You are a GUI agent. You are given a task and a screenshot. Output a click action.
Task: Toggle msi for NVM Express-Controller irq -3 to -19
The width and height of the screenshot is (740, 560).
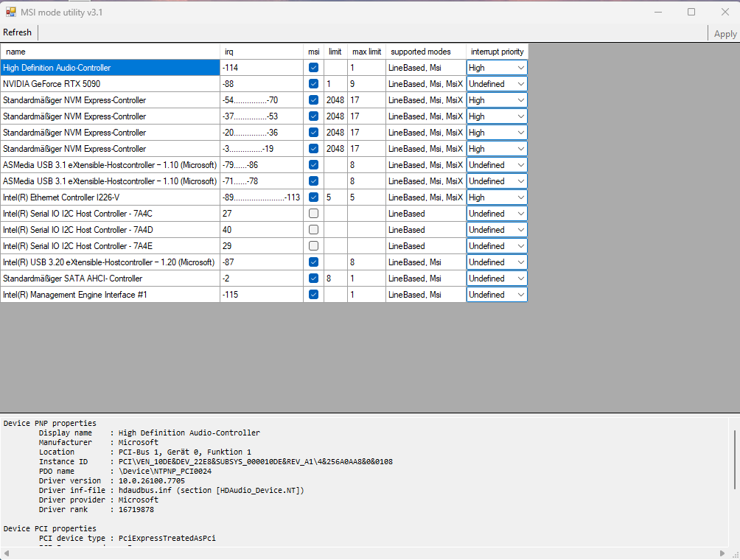click(313, 149)
